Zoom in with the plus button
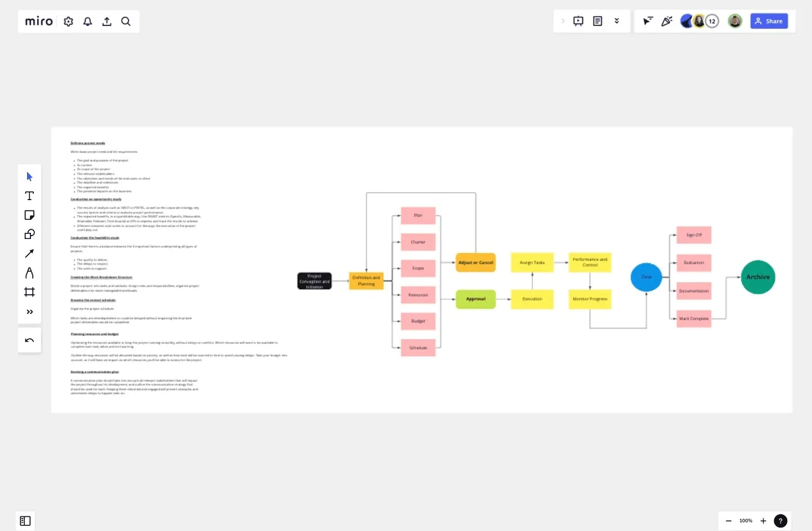This screenshot has height=531, width=812. tap(763, 521)
